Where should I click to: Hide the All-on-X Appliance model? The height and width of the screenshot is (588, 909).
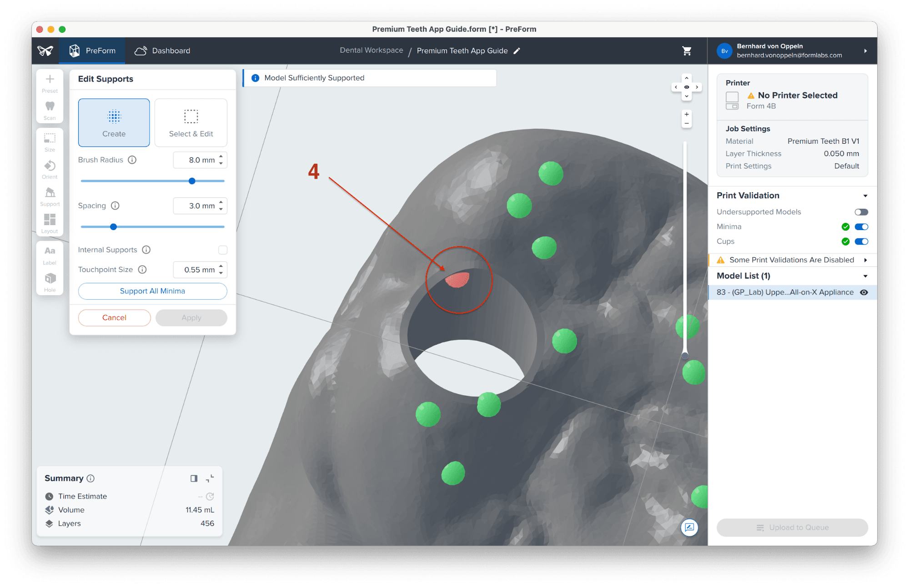click(864, 292)
